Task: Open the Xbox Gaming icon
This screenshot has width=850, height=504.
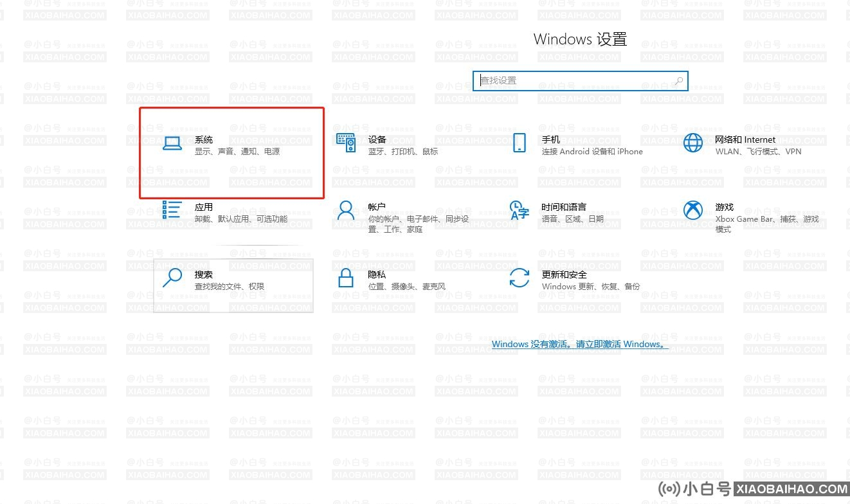Action: pos(693,210)
